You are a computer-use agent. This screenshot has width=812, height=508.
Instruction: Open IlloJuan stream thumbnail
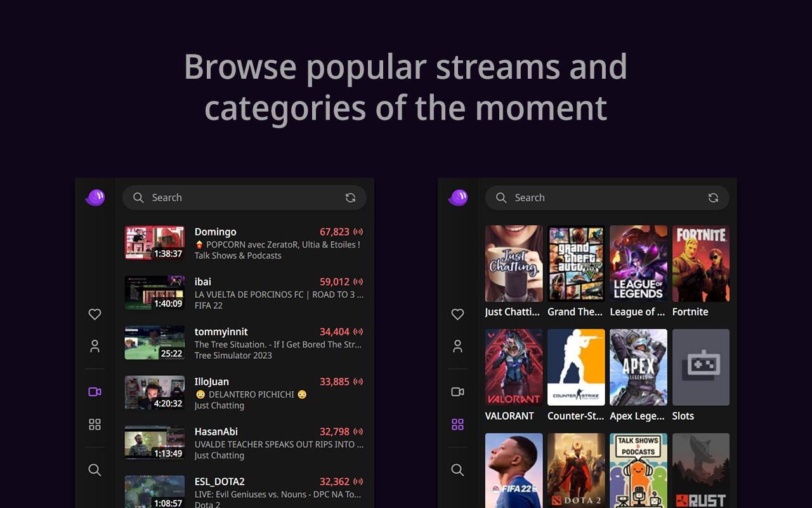(x=155, y=392)
